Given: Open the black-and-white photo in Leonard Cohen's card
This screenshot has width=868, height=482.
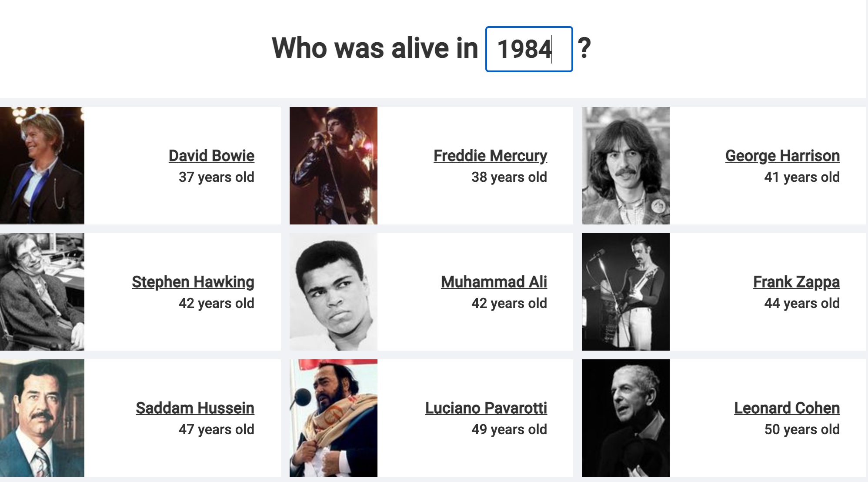Looking at the screenshot, I should click(626, 418).
